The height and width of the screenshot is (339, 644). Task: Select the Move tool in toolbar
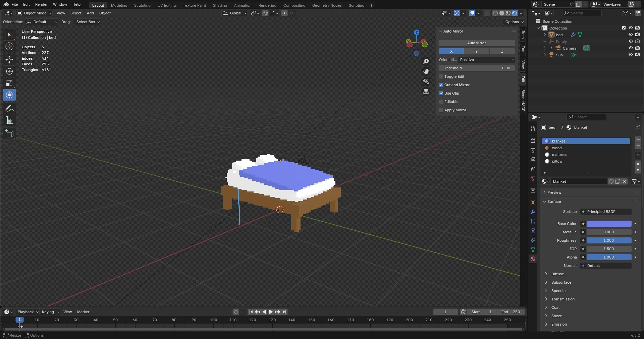pos(9,60)
